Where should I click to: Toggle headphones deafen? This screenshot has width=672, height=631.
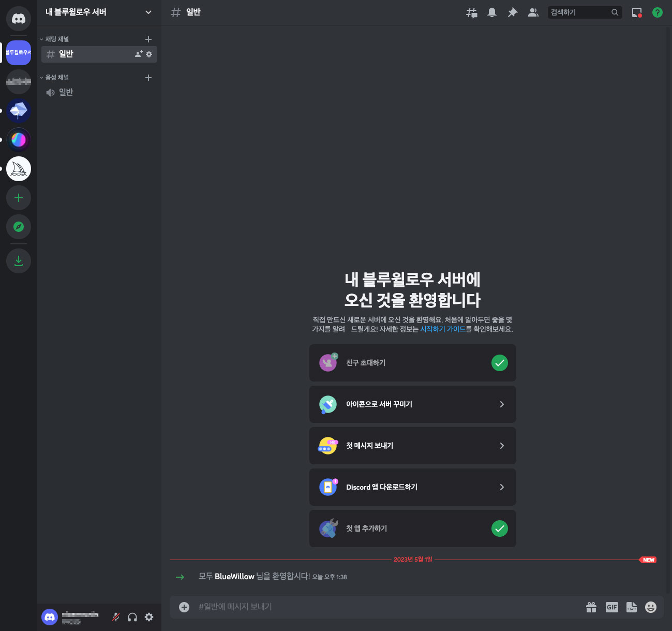tap(132, 617)
